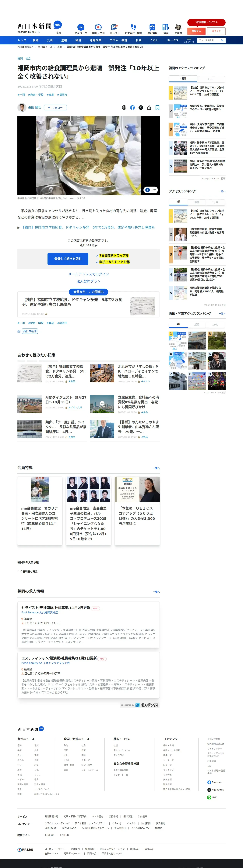Select 1日 tab in アクセスランキング
The width and height of the screenshot is (243, 868).
[178, 202]
